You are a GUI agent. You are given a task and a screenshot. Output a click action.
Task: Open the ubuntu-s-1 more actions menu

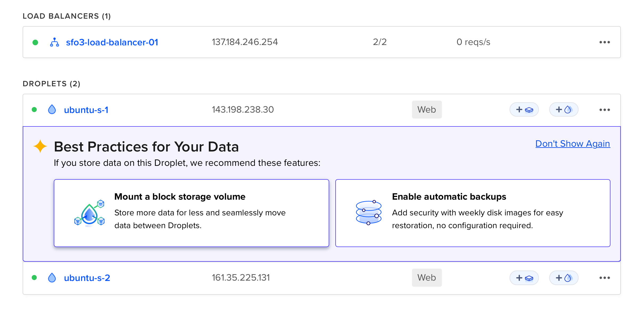click(605, 110)
